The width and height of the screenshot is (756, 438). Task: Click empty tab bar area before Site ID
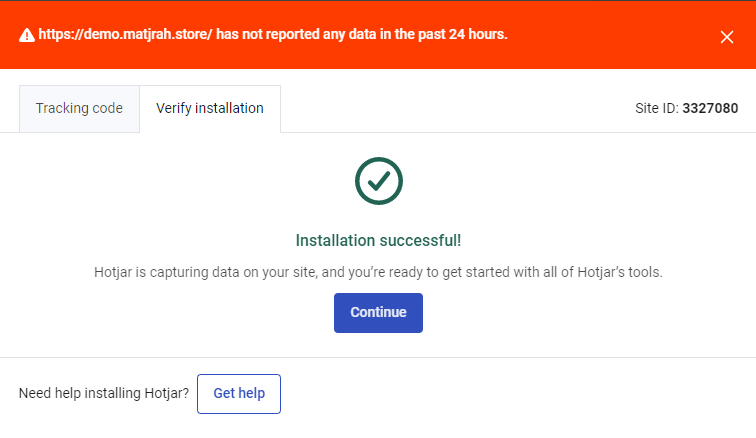[457, 109]
